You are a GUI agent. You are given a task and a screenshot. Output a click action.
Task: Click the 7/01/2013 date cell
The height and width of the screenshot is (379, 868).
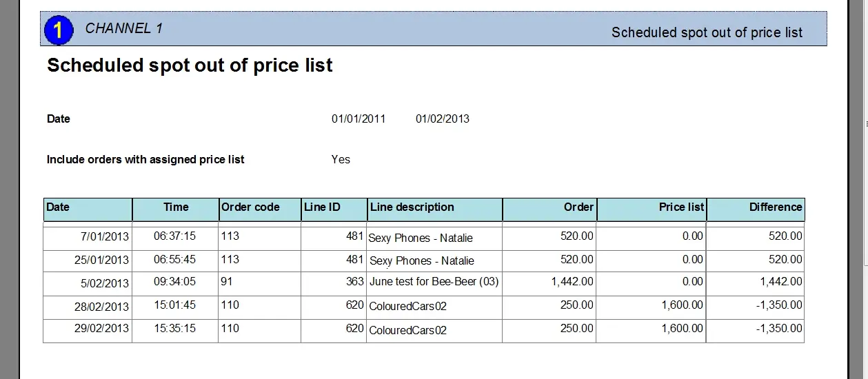coord(104,236)
